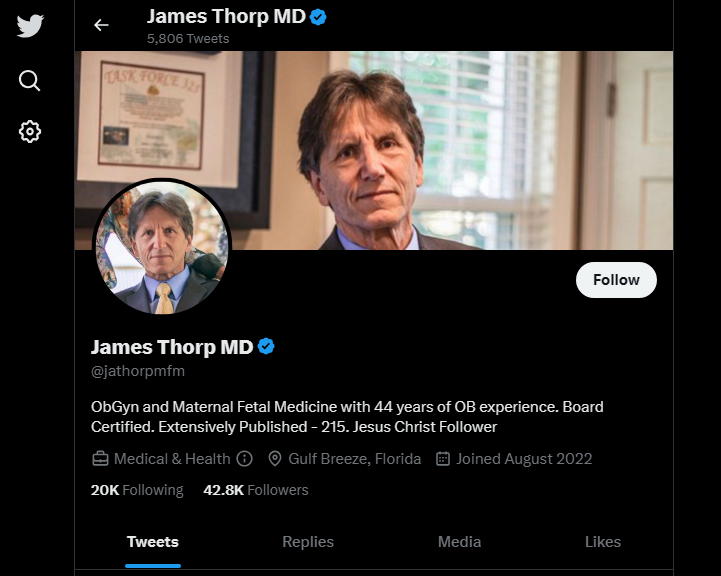Click the Twitter bird logo
The width and height of the screenshot is (721, 576).
[x=30, y=25]
